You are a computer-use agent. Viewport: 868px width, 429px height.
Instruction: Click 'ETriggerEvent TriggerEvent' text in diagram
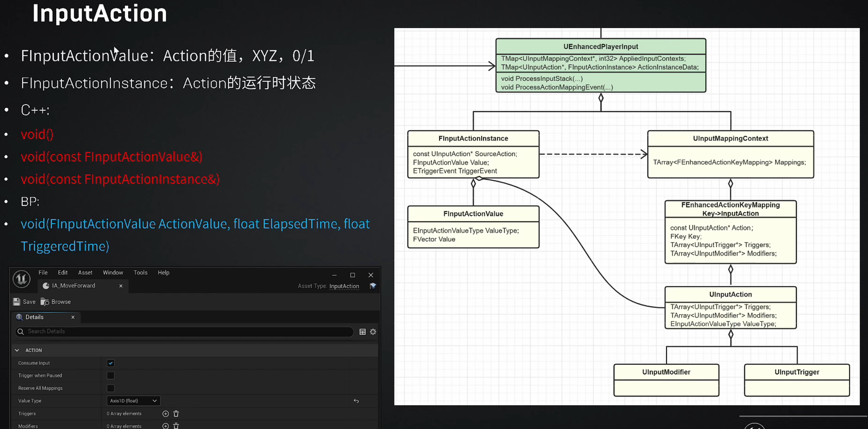pos(455,171)
